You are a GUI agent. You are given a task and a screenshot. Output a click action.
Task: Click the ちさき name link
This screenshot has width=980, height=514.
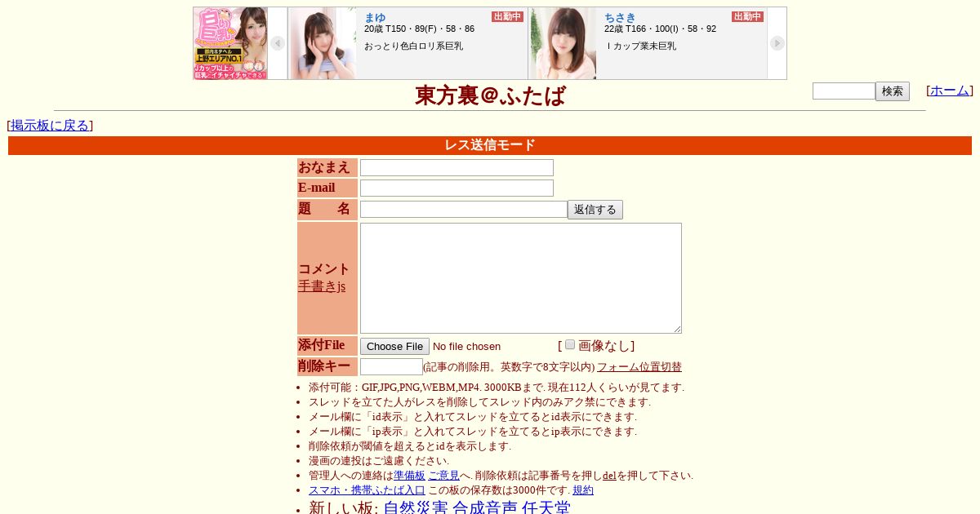coord(620,17)
